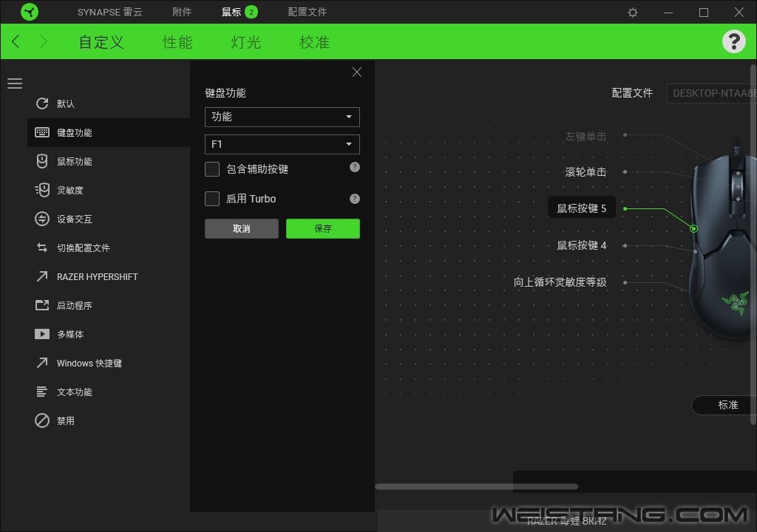The width and height of the screenshot is (757, 532).
Task: Click the RAZER 毒蝰 8KHZ device label
Action: [x=566, y=521]
